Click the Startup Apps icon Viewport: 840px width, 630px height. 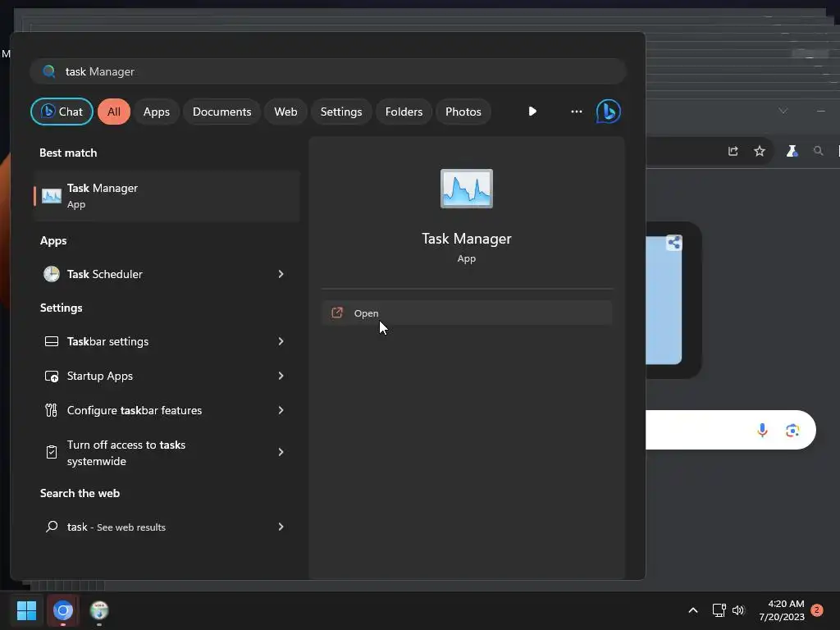52,376
